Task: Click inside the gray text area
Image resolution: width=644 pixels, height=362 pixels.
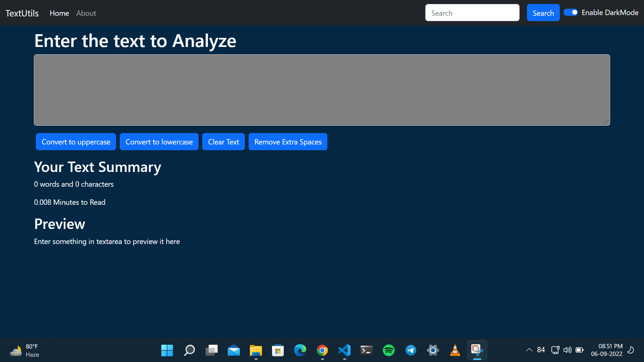Action: pyautogui.click(x=321, y=90)
